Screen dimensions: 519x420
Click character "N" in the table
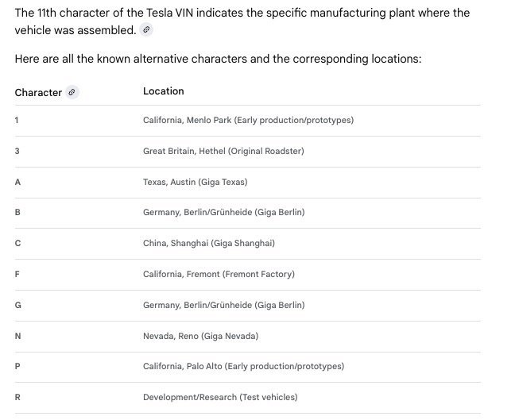[x=17, y=336]
